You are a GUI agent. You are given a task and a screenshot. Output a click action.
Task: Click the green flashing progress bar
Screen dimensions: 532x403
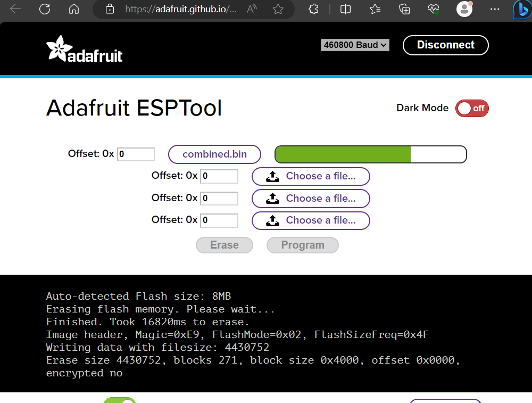pyautogui.click(x=370, y=154)
